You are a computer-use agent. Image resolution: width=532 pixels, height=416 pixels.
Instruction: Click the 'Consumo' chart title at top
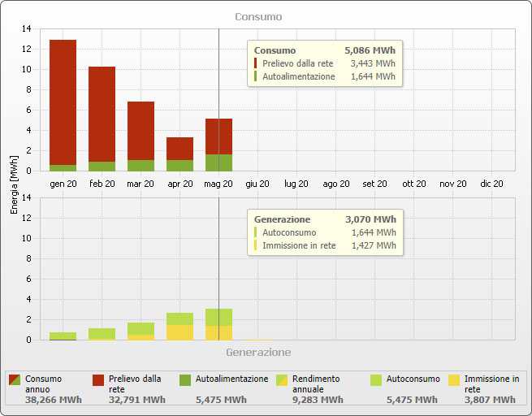click(x=258, y=16)
